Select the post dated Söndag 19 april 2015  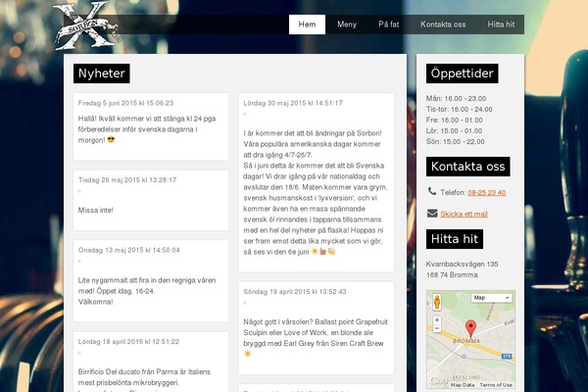[317, 328]
